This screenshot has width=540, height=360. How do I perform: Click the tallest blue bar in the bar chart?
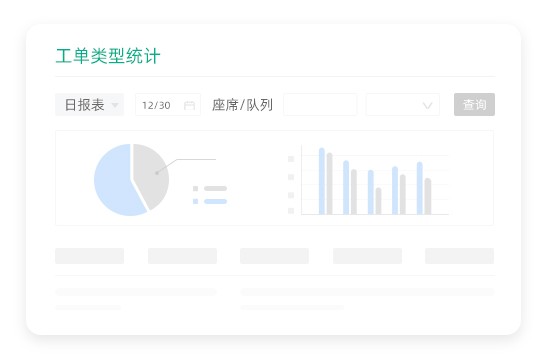pos(322,181)
